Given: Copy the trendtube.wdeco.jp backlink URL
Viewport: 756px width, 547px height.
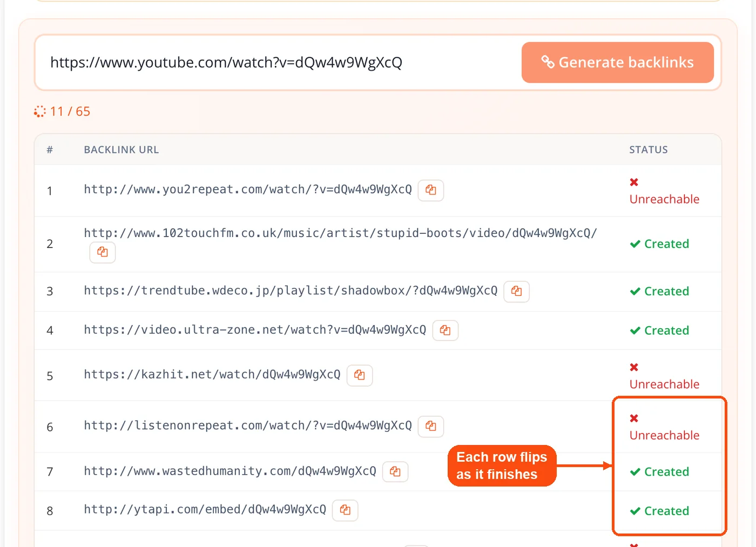Looking at the screenshot, I should click(x=517, y=292).
